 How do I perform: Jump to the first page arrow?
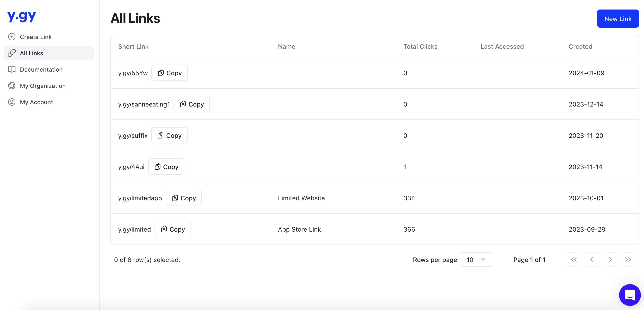[573, 259]
